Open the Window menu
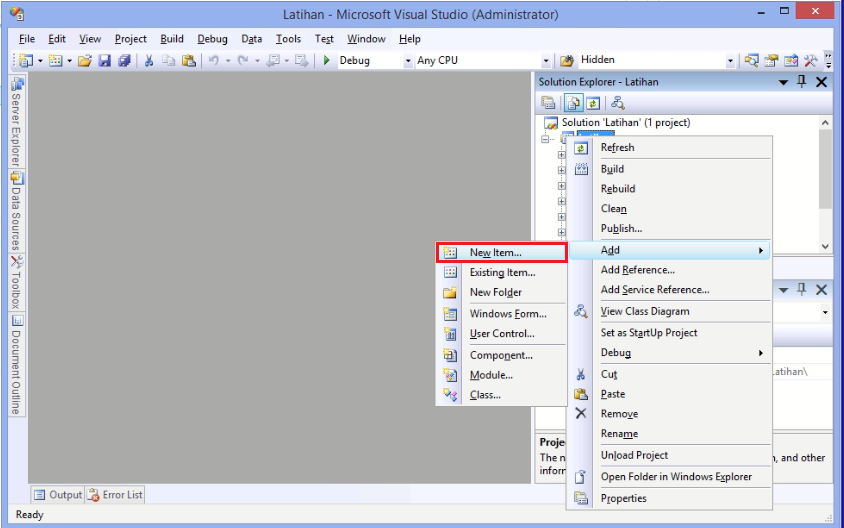Screen dimensions: 844x528 (366, 39)
